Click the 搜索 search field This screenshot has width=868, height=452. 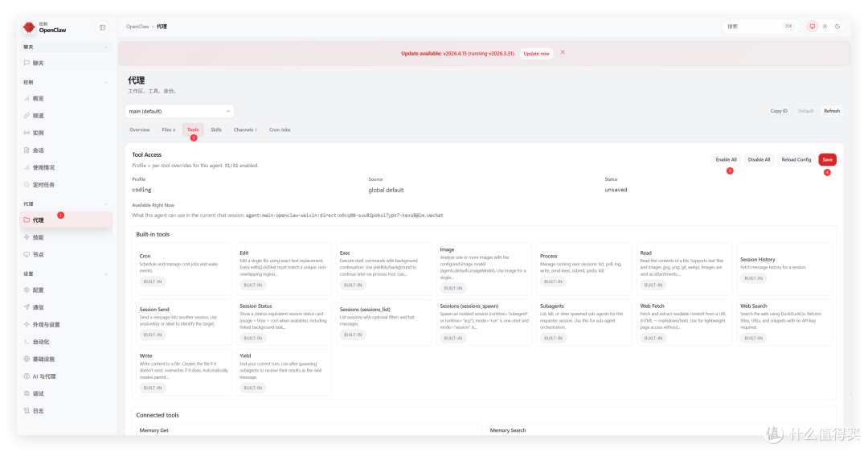tap(760, 27)
